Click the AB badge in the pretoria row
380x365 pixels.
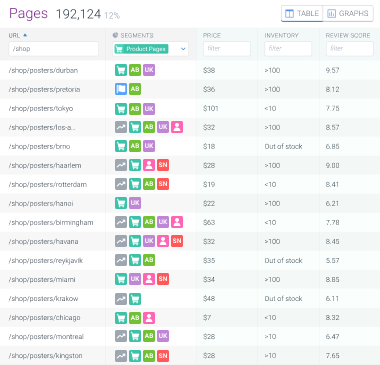(135, 89)
